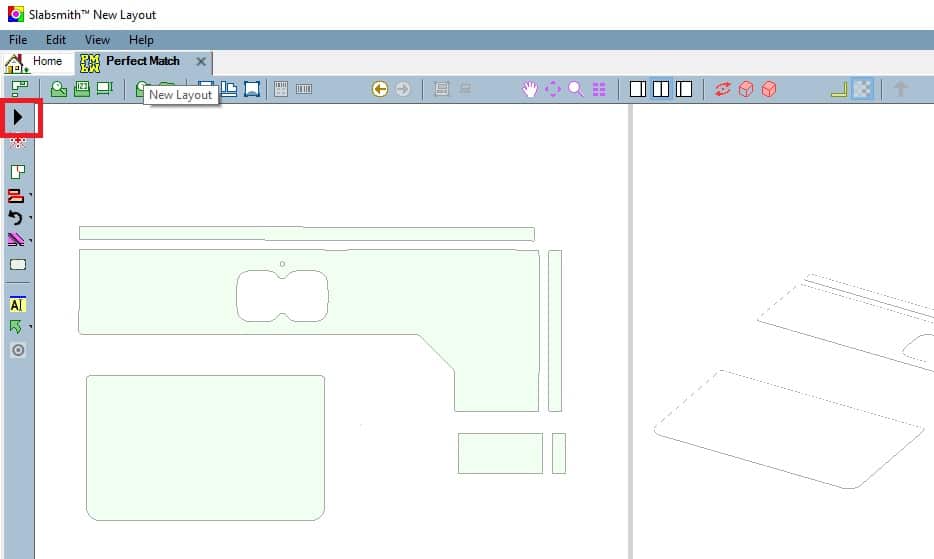934x559 pixels.
Task: Select the black arrow pointer tool
Action: (19, 118)
